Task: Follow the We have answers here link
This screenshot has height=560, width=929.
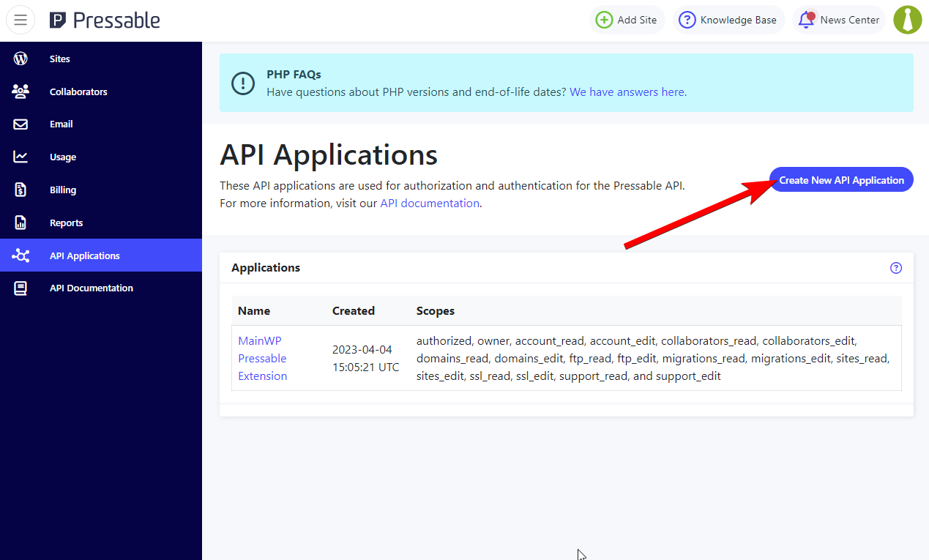Action: click(x=627, y=92)
